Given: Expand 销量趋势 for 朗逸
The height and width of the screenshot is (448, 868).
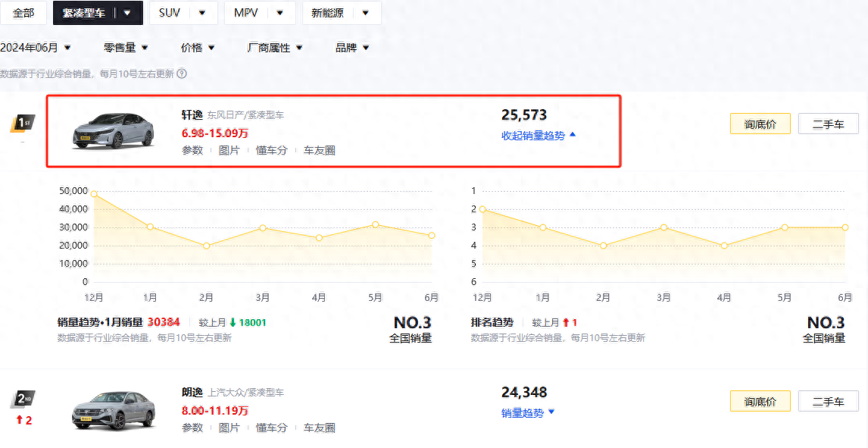Looking at the screenshot, I should coord(528,412).
